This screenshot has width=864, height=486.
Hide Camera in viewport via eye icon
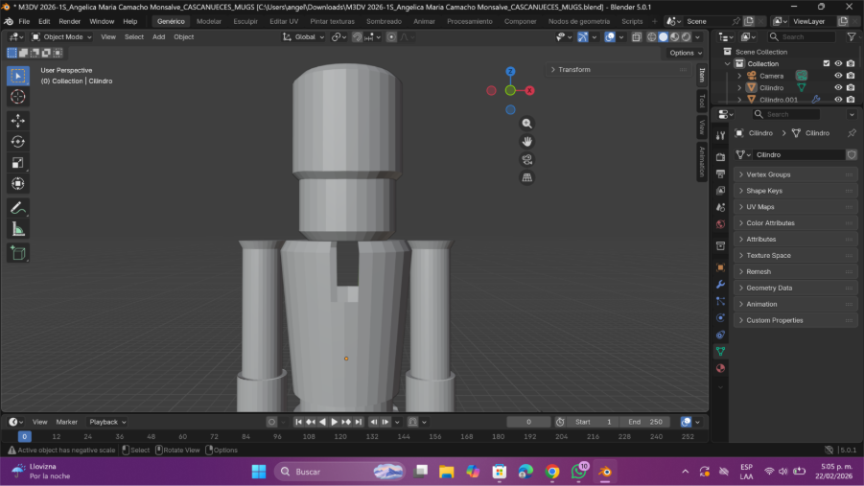pos(838,75)
